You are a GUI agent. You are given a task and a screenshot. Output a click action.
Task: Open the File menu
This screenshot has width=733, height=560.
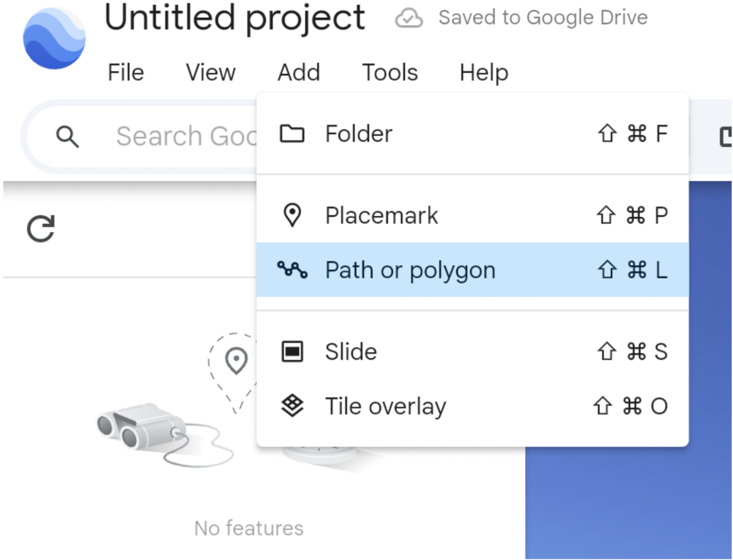(x=125, y=73)
